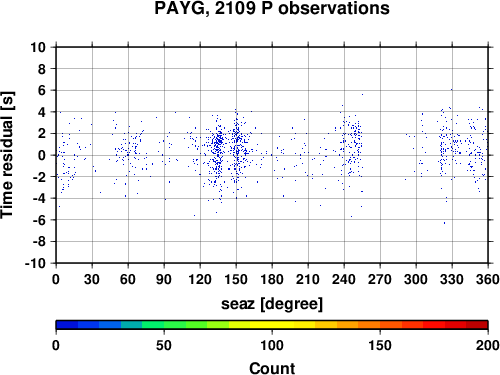Click the x-axis tick label 90
This screenshot has width=500, height=375.
[164, 279]
